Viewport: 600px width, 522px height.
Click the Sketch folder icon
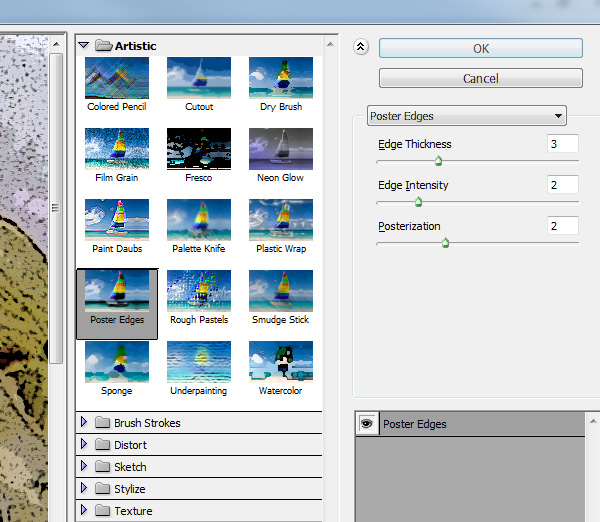pyautogui.click(x=103, y=466)
